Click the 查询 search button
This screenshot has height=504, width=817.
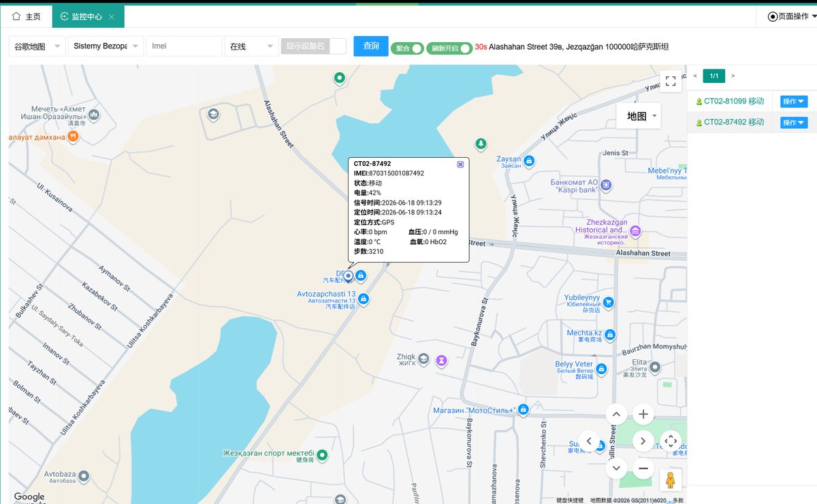[x=371, y=46]
